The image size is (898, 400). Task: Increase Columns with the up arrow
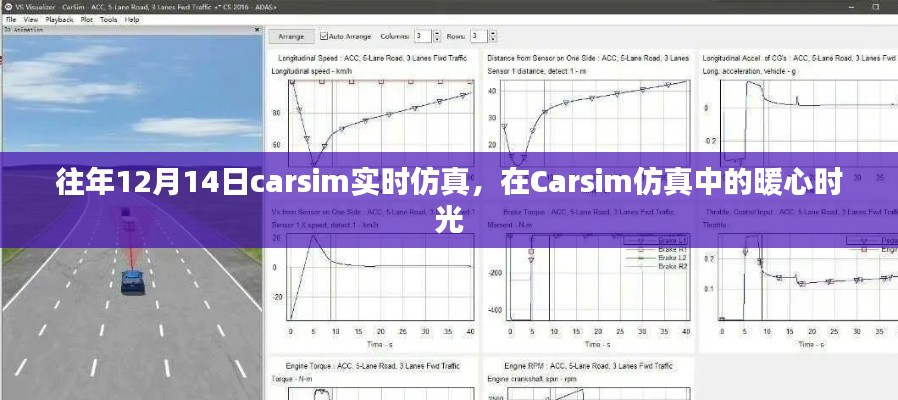433,33
